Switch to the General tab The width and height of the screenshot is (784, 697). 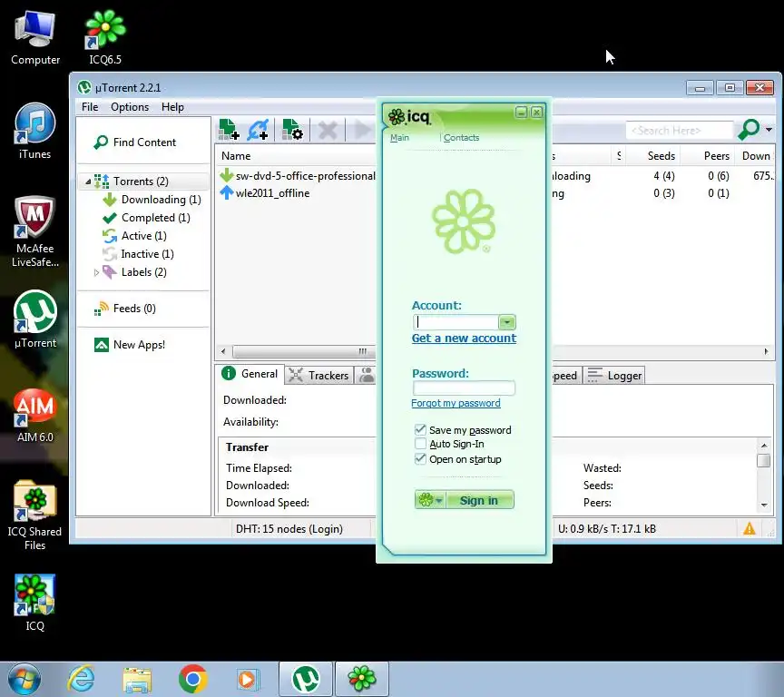tap(250, 374)
